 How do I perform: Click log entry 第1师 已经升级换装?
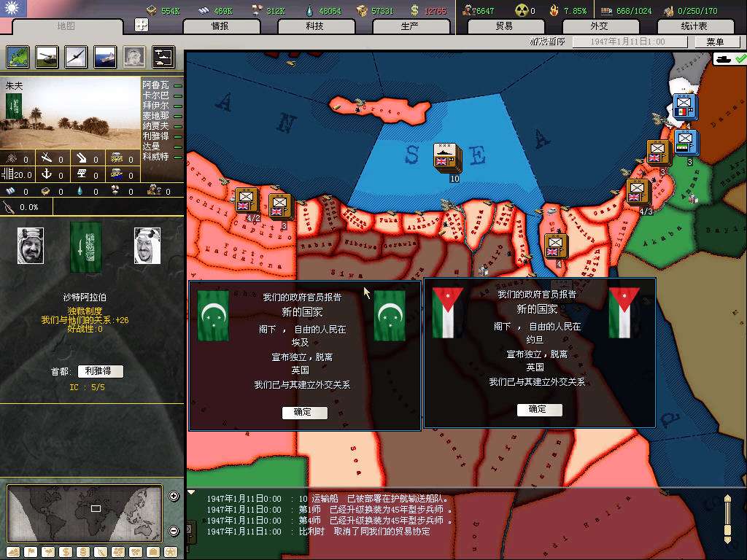[x=329, y=510]
